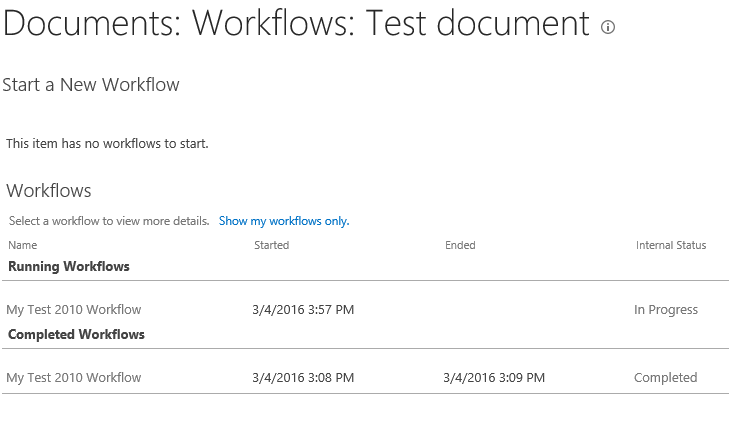
Task: Select the Running Workflows group heading
Action: (69, 267)
